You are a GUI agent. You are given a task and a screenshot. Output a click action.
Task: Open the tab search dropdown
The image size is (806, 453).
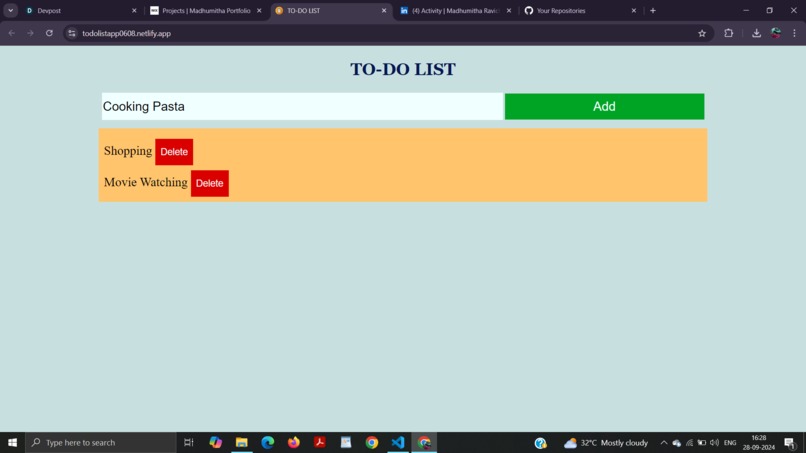pyautogui.click(x=10, y=10)
